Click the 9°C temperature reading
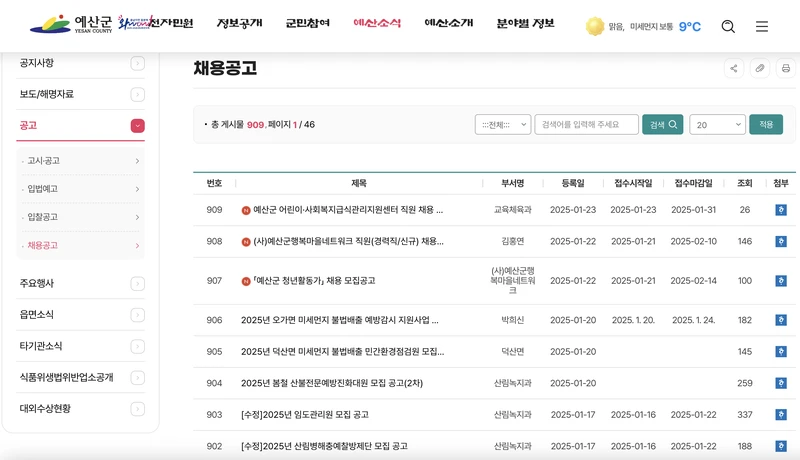This screenshot has width=800, height=460. [689, 27]
